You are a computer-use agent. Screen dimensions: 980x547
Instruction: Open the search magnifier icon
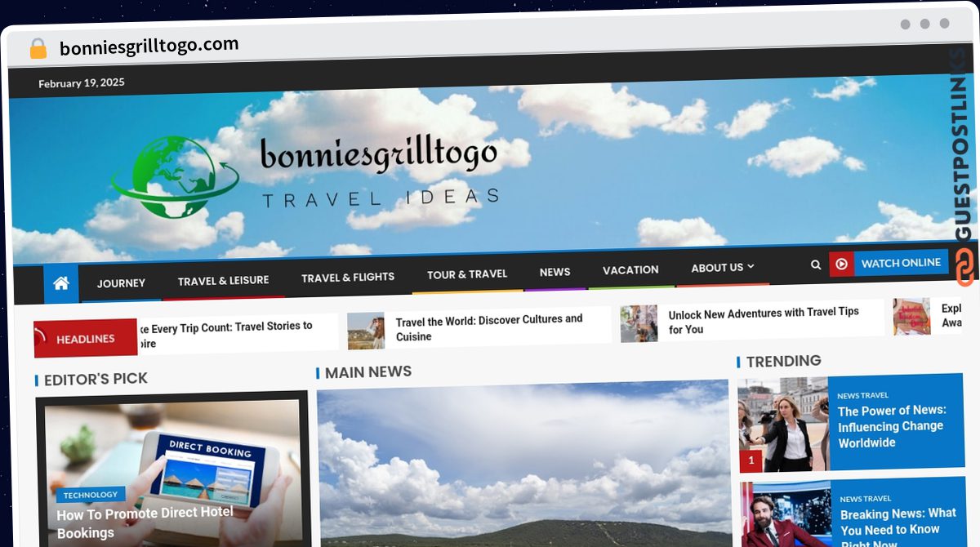pyautogui.click(x=815, y=265)
